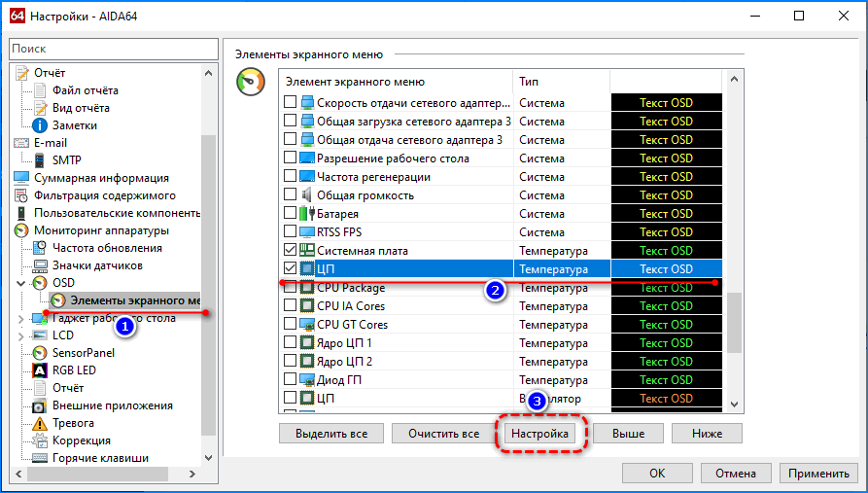Click the SMTP server icon

point(39,160)
